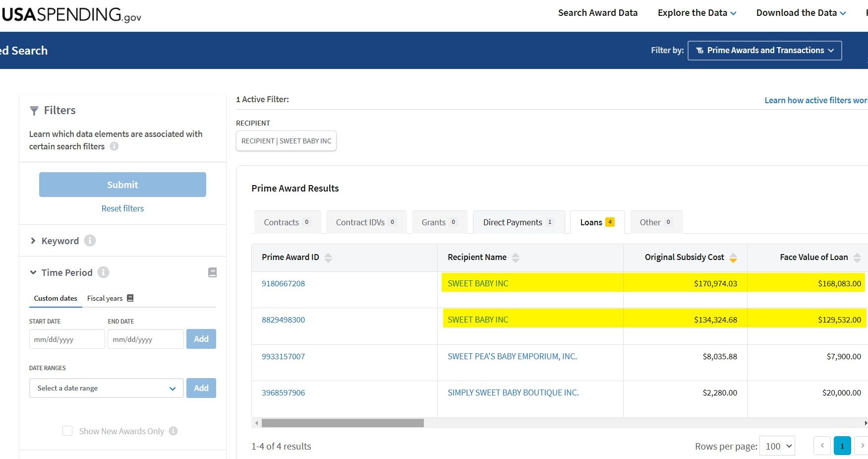Open SWEET BABY INC recipient in 9180667208 row
868x459 pixels.
[x=478, y=283]
